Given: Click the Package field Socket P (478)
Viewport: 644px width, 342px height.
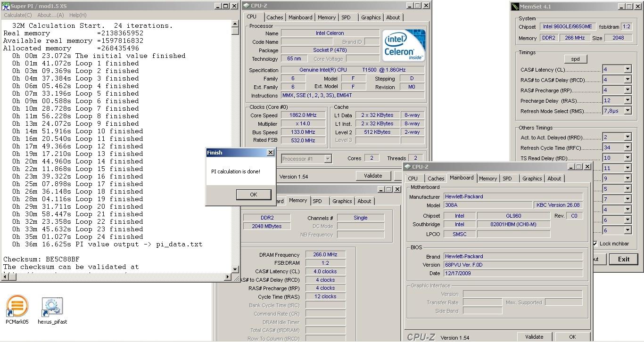Looking at the screenshot, I should [330, 50].
